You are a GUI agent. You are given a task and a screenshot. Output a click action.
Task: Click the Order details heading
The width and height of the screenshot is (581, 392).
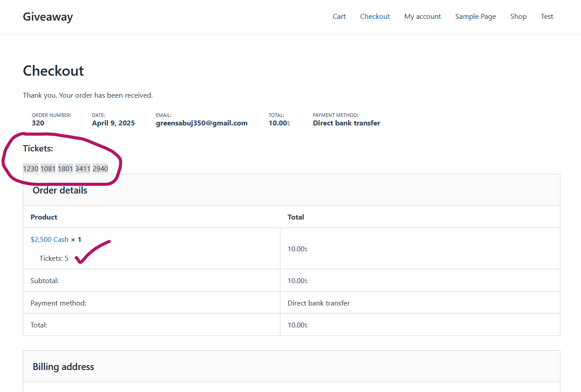[60, 190]
